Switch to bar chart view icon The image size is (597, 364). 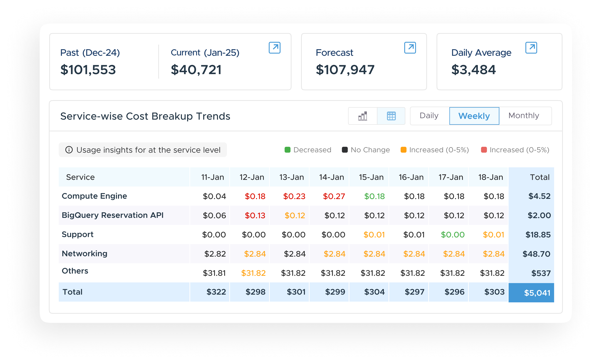[x=362, y=116]
